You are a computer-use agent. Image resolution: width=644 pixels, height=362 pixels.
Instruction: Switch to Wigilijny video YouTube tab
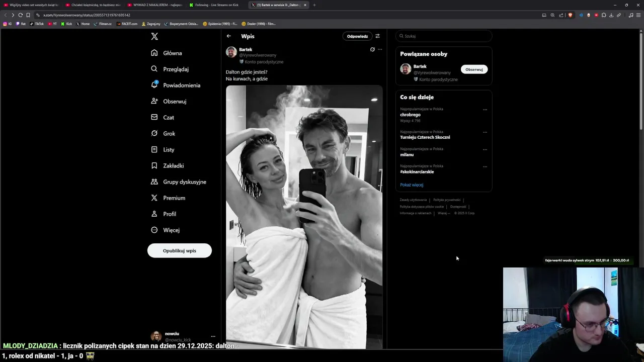31,5
